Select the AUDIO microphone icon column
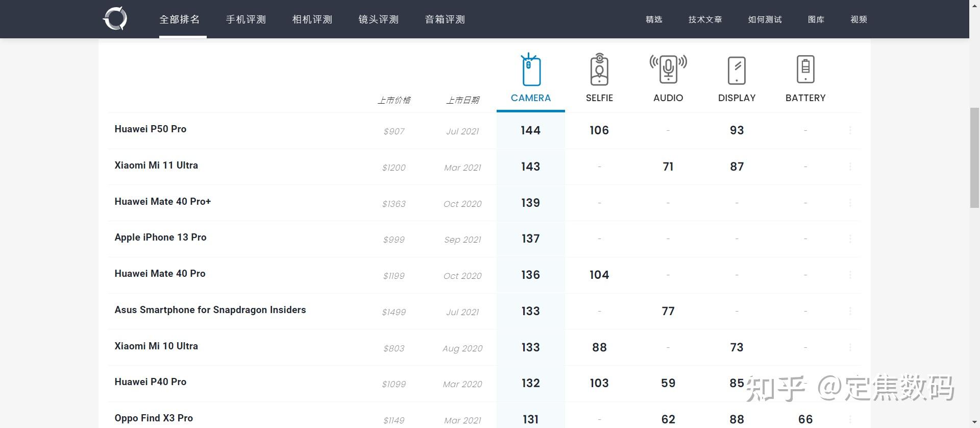The height and width of the screenshot is (428, 980). click(x=668, y=69)
